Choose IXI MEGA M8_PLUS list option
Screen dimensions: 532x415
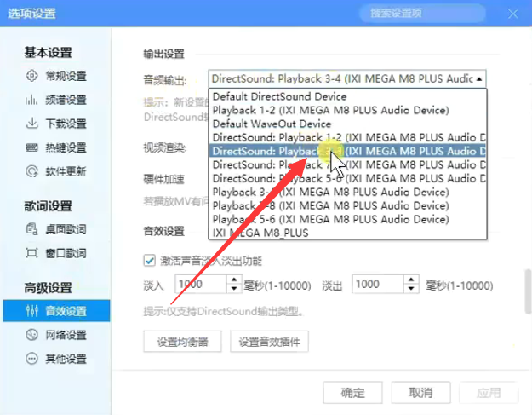348,233
